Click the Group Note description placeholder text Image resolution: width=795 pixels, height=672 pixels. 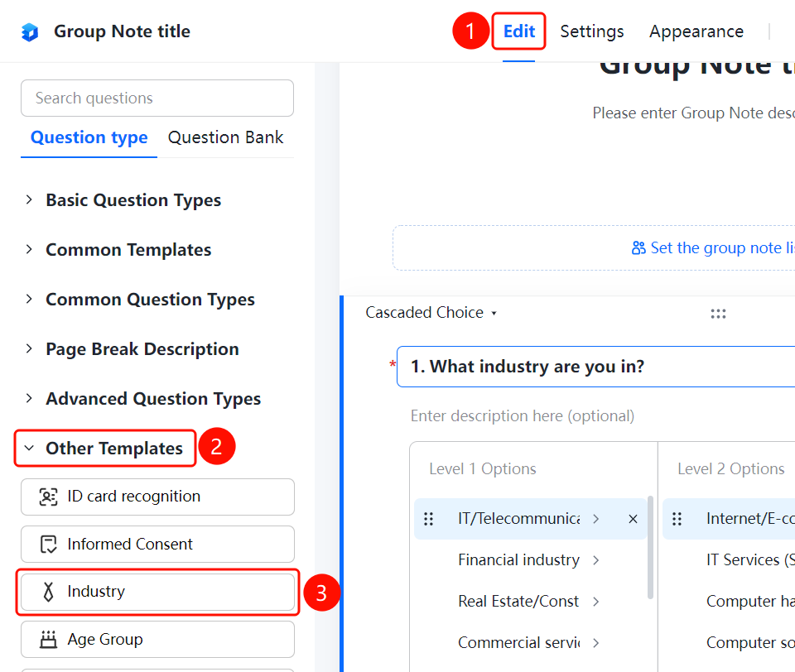694,113
